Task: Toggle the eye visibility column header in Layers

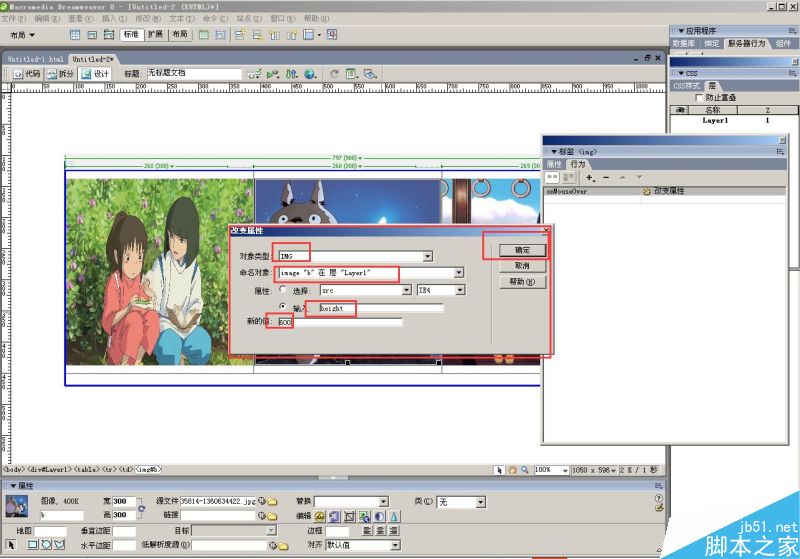Action: pyautogui.click(x=680, y=110)
